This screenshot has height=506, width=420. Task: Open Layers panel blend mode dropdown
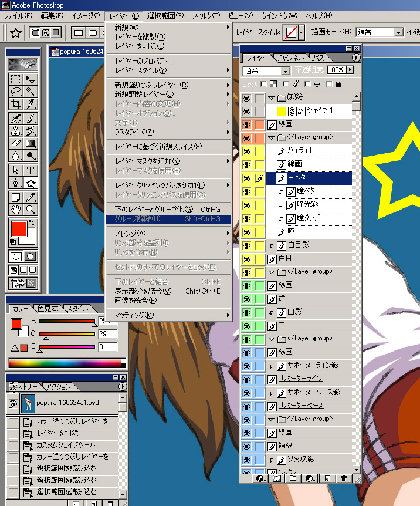click(285, 70)
